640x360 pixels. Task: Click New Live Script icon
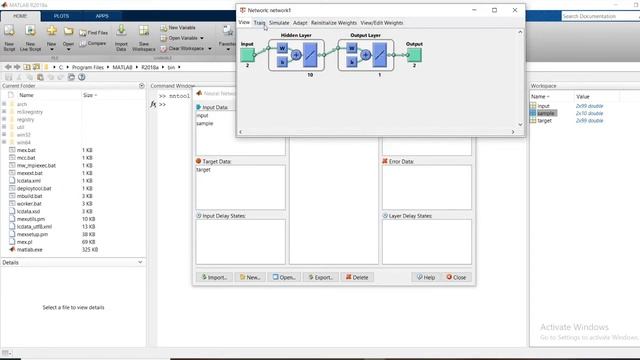click(x=30, y=30)
